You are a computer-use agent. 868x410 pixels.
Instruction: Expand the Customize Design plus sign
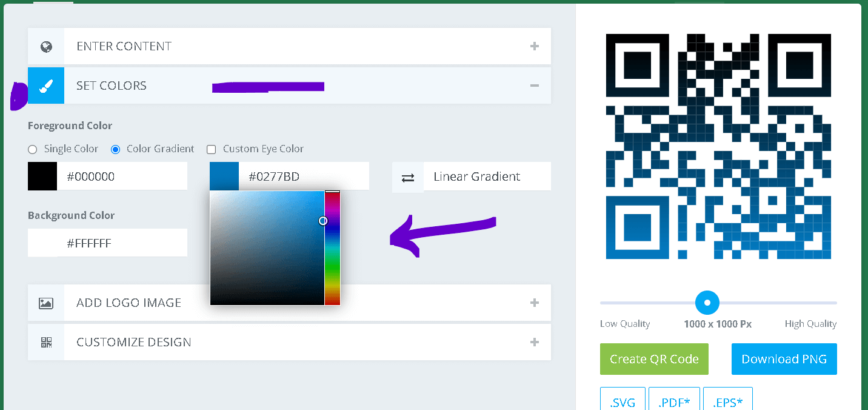[534, 342]
